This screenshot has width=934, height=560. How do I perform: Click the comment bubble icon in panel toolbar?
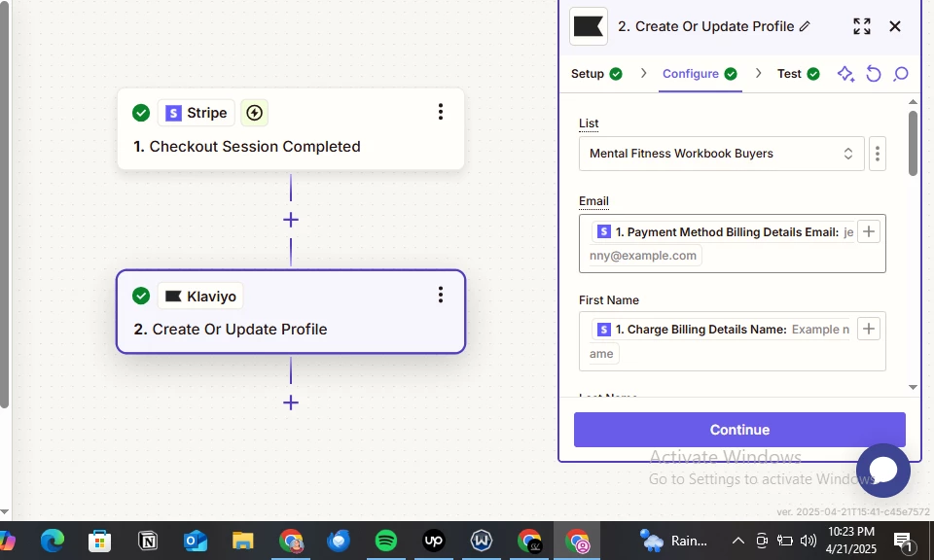901,74
